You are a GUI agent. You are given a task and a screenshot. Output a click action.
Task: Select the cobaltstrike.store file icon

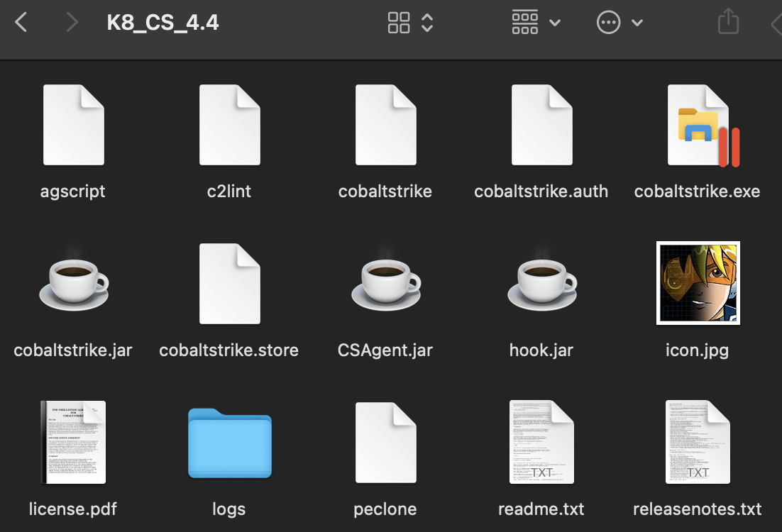229,284
